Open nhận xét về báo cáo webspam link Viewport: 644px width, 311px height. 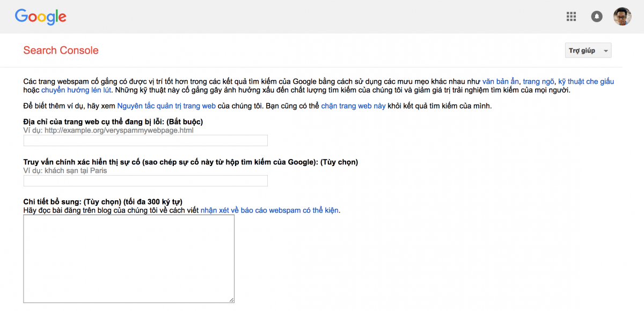[269, 210]
